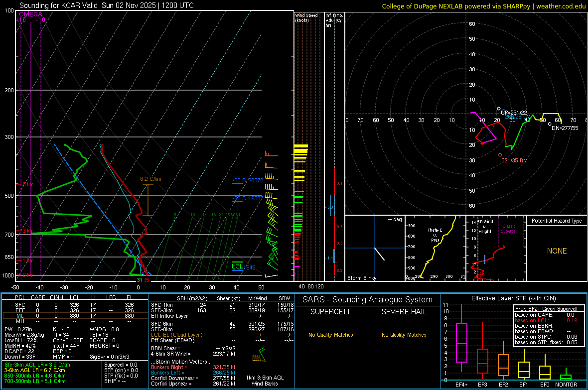Click the 1km & 6km AGL wind barb glyph
The height and width of the screenshot is (390, 588).
point(259,355)
